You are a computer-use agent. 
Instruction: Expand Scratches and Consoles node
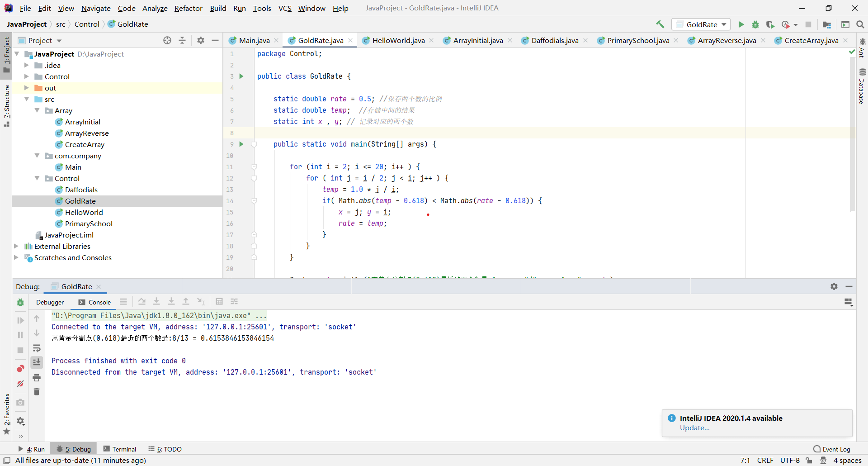point(17,257)
